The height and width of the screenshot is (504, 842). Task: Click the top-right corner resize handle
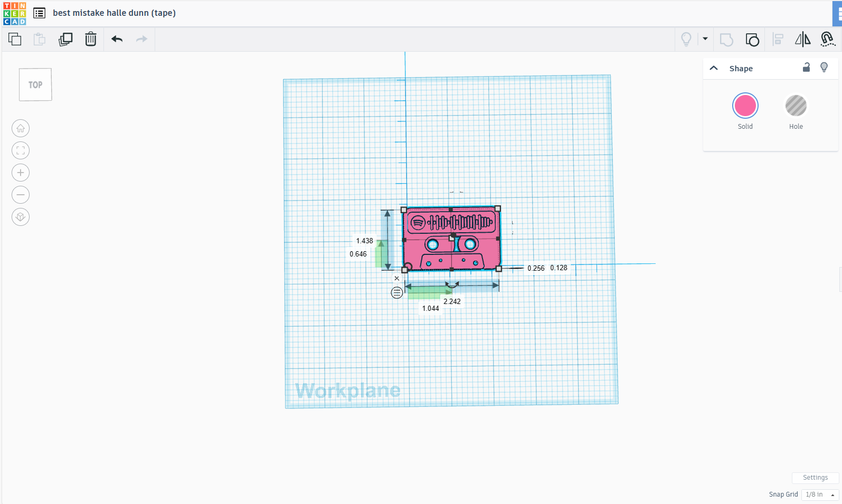tap(498, 208)
